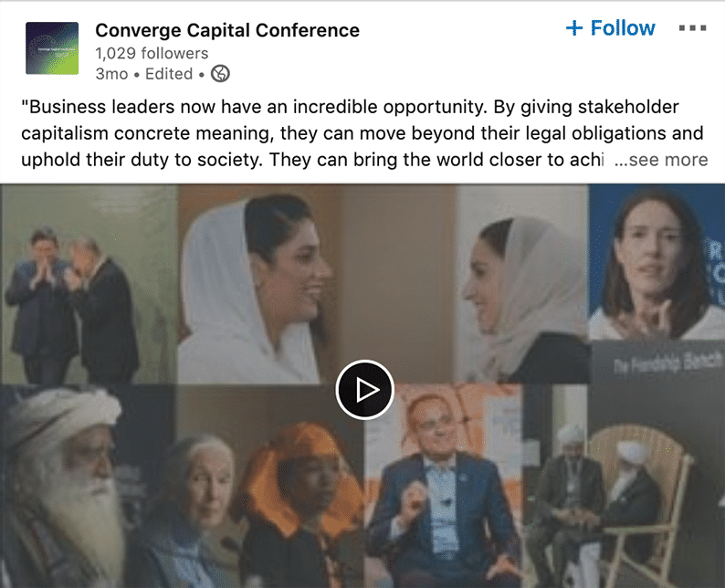
Task: Click the Converge Capital Conference logo thumbnail
Action: click(52, 48)
